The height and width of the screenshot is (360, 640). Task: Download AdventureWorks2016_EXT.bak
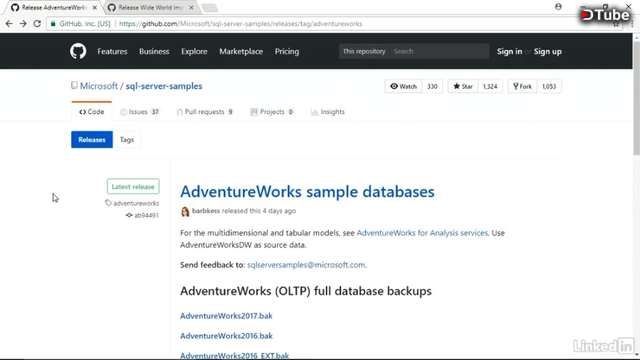[234, 355]
